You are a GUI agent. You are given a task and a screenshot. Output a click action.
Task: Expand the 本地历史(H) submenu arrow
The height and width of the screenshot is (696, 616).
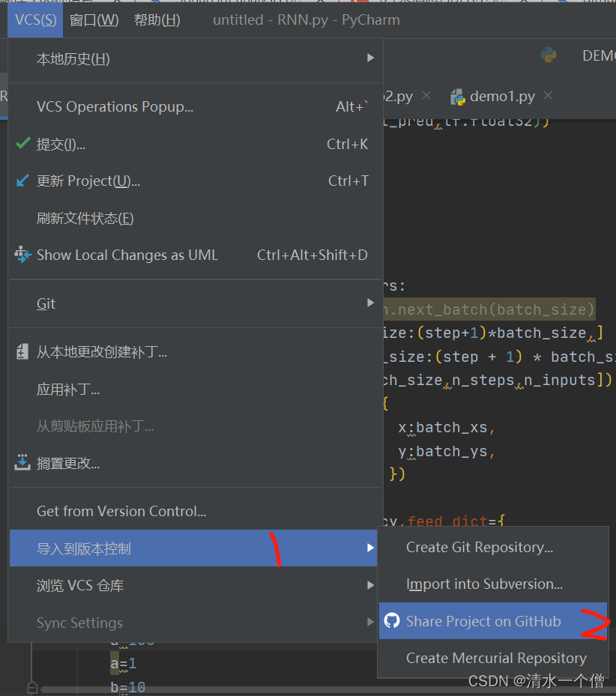click(370, 58)
